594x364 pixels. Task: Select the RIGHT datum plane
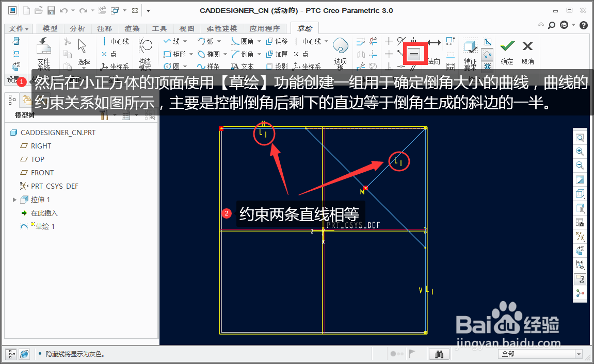click(36, 146)
